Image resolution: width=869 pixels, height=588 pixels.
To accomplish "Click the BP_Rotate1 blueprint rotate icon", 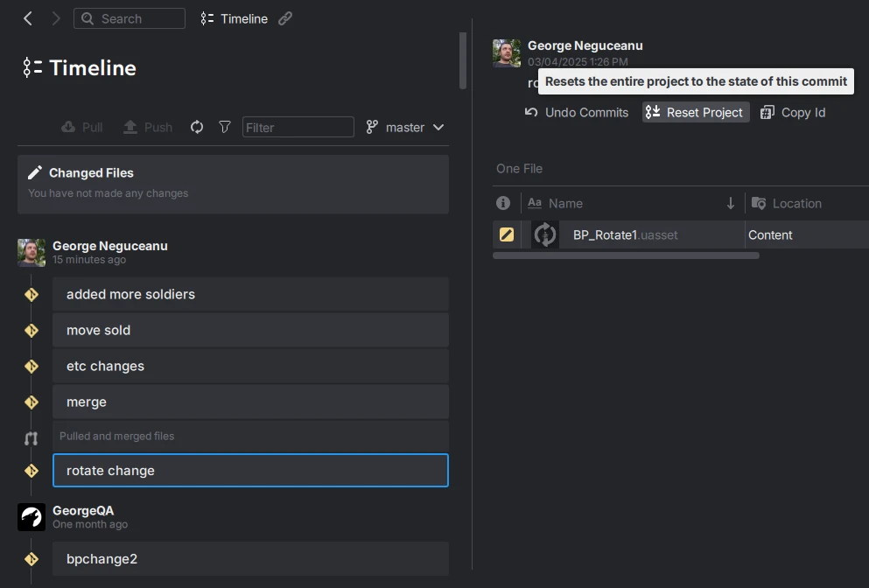I will 544,234.
